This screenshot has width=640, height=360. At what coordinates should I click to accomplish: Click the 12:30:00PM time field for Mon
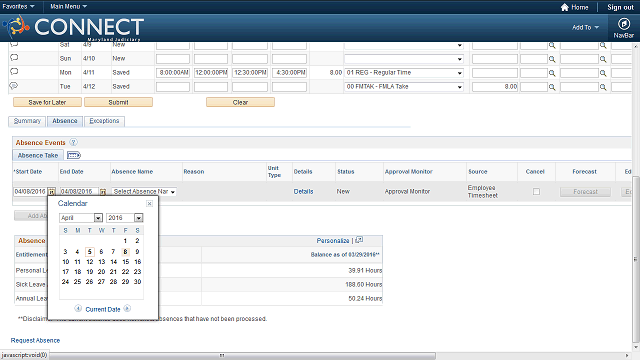pyautogui.click(x=250, y=73)
